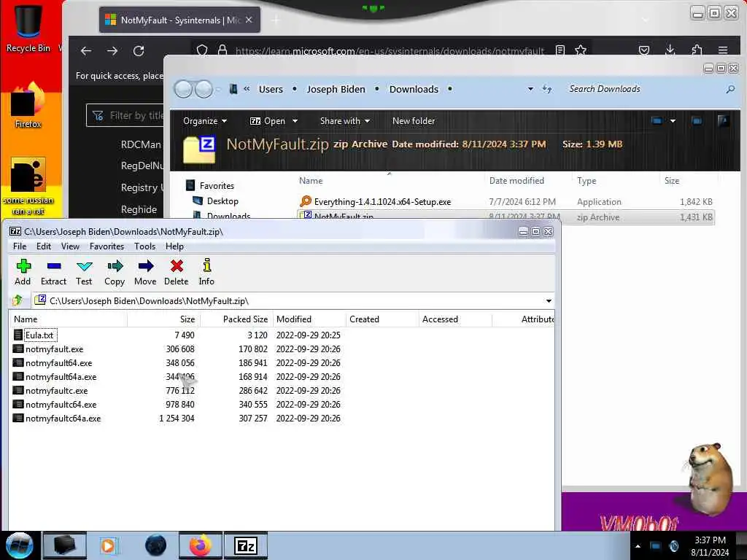Sort 7-Zip list by Packed Size column
747x560 pixels.
(x=237, y=319)
